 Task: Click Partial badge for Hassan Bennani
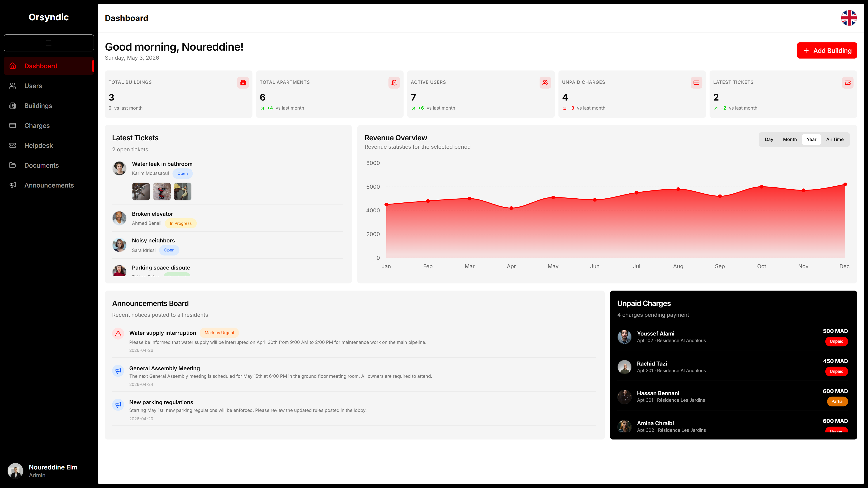[837, 401]
